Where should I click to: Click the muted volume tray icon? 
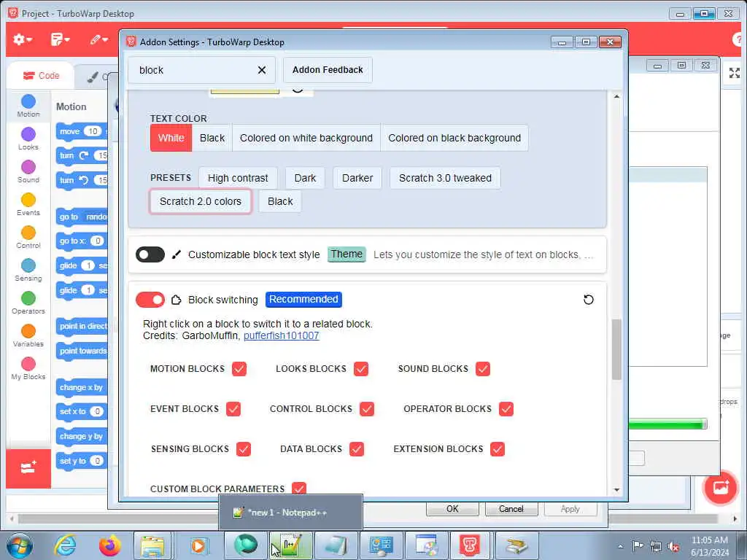coord(673,547)
